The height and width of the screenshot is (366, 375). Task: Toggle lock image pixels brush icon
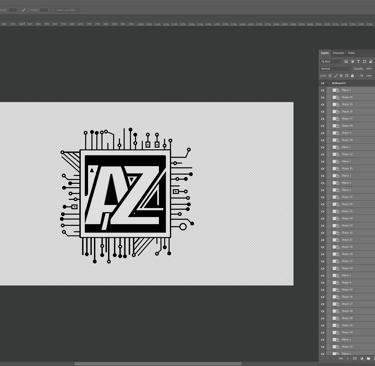(x=336, y=76)
